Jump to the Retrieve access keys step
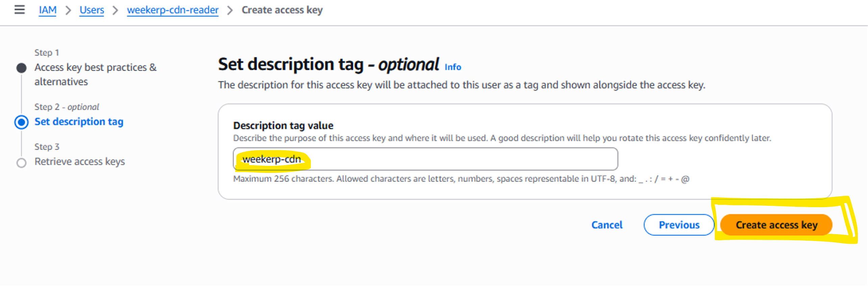The width and height of the screenshot is (868, 286). (79, 161)
